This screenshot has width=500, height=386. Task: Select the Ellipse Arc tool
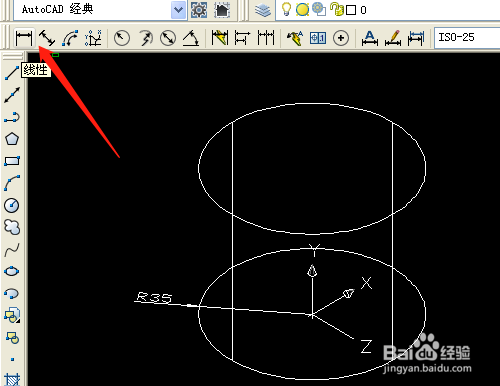coord(12,293)
